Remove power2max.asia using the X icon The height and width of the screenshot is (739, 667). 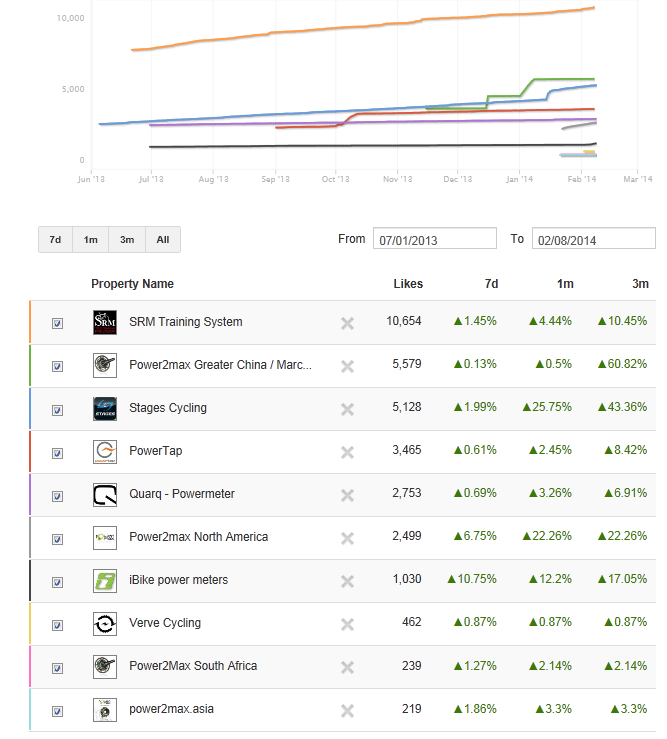click(347, 710)
